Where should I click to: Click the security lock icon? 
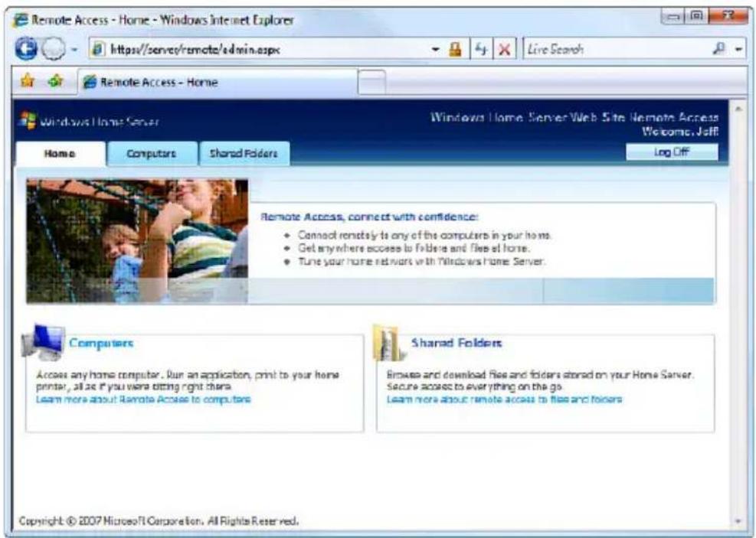(x=455, y=49)
